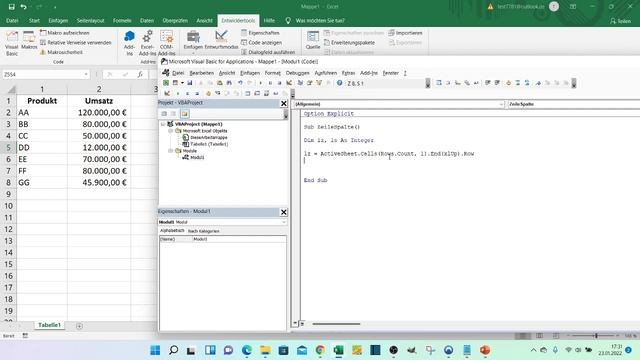Image resolution: width=640 pixels, height=360 pixels.
Task: Open the Visual Basic editor from the ribbon
Action: click(12, 43)
